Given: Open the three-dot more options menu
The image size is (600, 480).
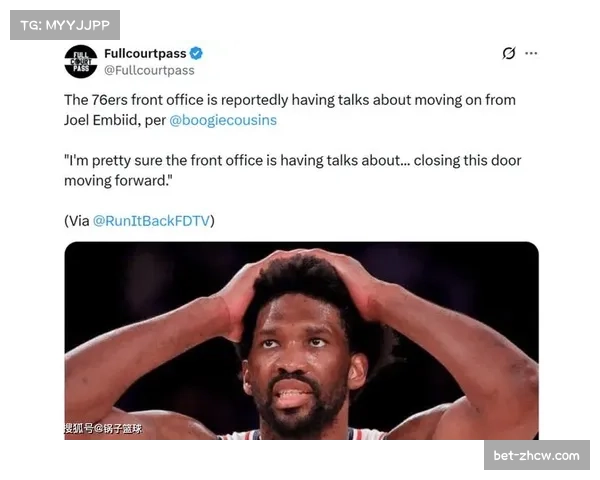Looking at the screenshot, I should tap(531, 53).
